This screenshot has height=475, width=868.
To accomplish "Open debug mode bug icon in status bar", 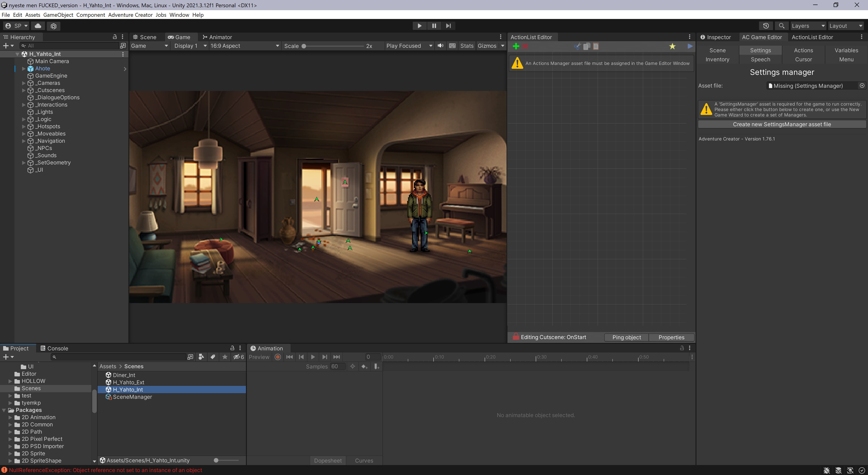I will point(827,470).
